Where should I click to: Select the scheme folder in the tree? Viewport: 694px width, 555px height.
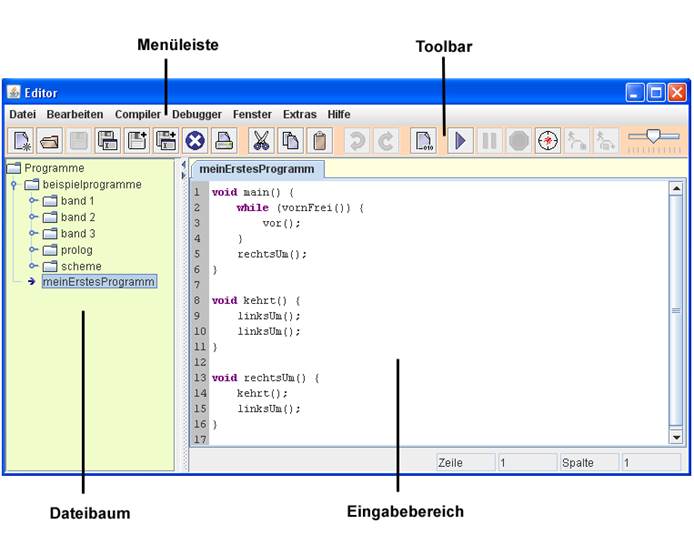click(x=80, y=266)
